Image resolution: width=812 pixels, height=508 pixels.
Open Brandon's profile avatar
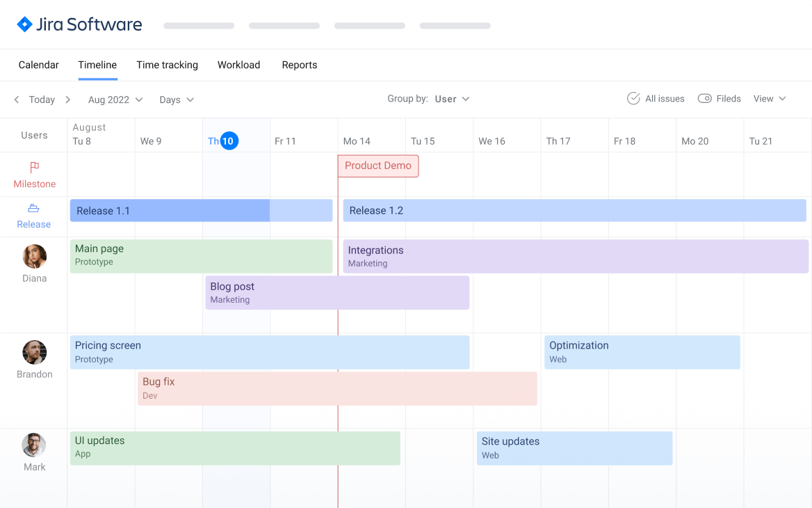34,353
